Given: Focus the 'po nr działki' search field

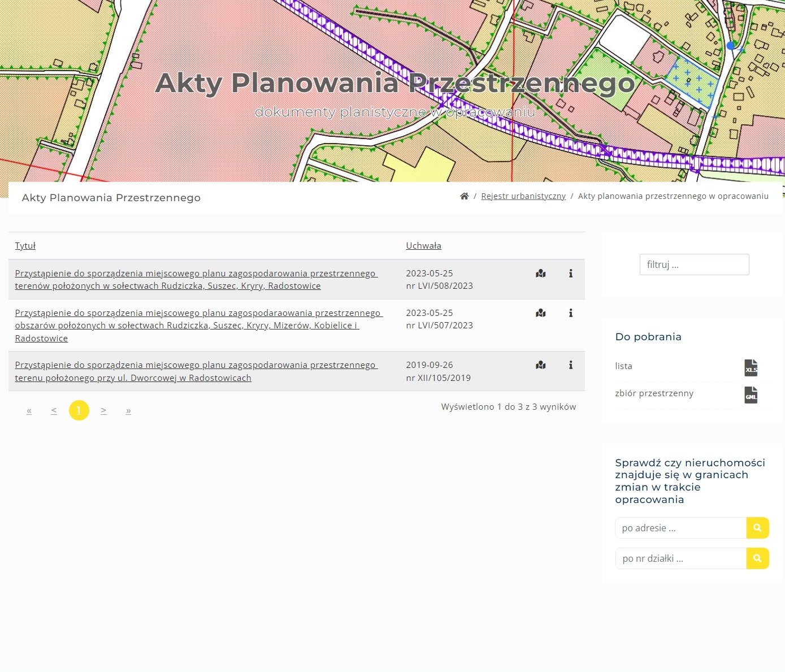Looking at the screenshot, I should [680, 558].
